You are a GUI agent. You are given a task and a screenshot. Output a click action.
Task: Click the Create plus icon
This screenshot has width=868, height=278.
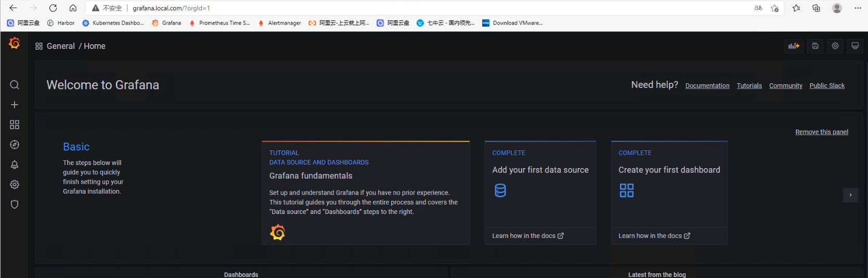tap(15, 105)
